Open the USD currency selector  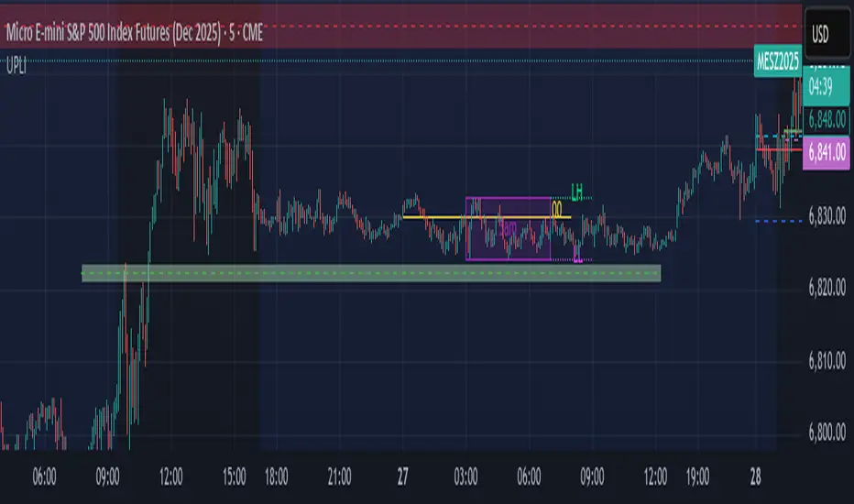coord(827,34)
